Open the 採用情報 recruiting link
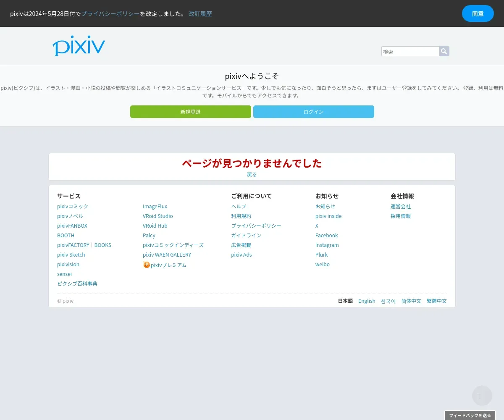504x420 pixels. [401, 216]
